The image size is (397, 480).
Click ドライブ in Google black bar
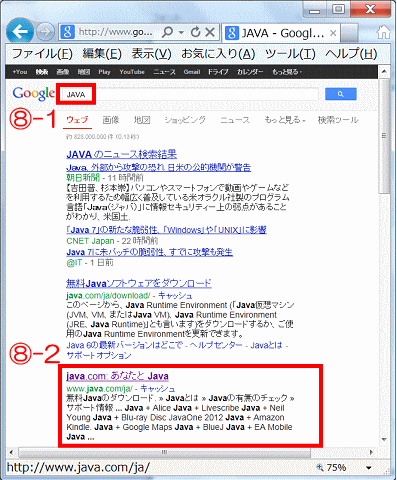point(218,72)
